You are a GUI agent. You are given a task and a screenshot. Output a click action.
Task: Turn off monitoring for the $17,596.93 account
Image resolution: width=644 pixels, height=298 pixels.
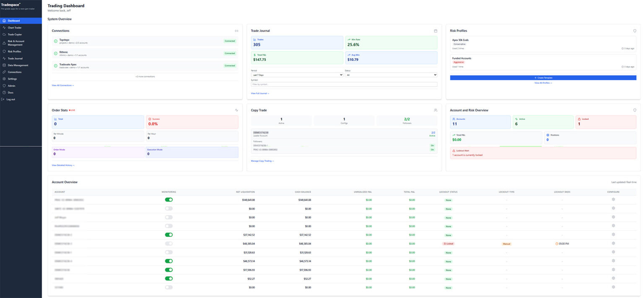pyautogui.click(x=169, y=270)
